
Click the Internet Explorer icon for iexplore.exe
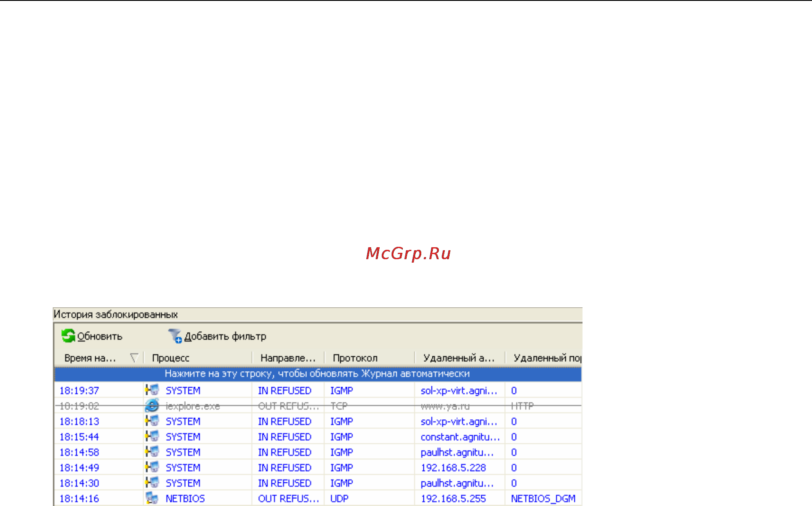point(152,406)
